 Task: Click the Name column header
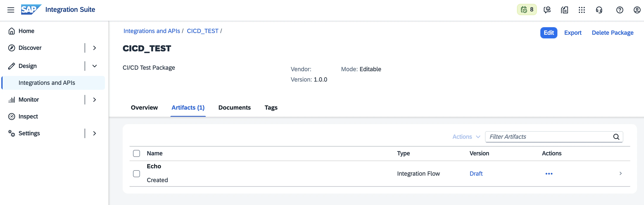tap(154, 153)
